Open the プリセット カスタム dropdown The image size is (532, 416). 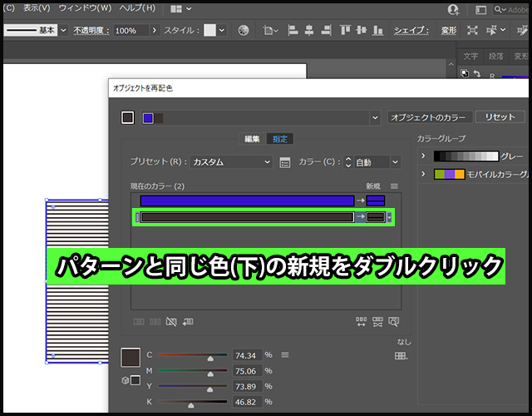tap(231, 162)
